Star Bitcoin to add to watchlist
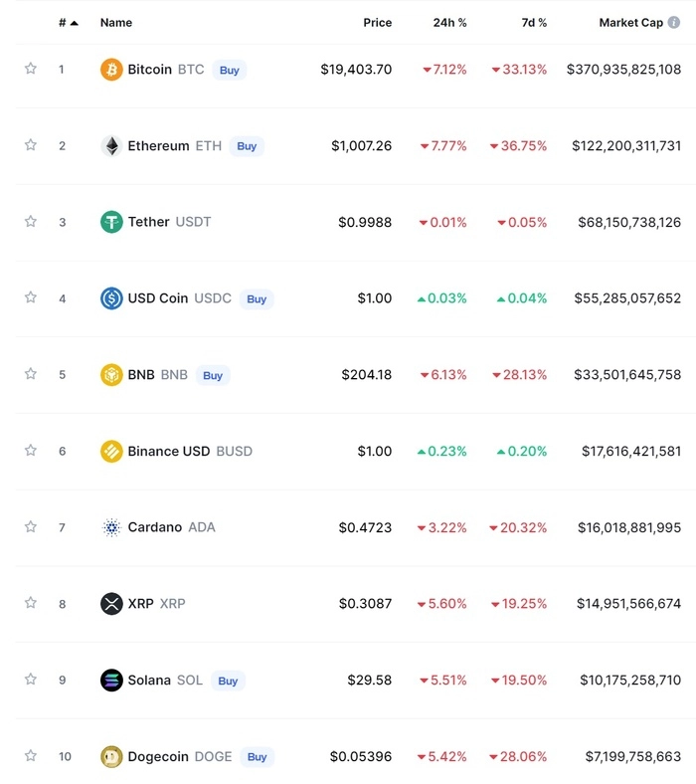Screen dimensions: 696x784 (x=31, y=69)
